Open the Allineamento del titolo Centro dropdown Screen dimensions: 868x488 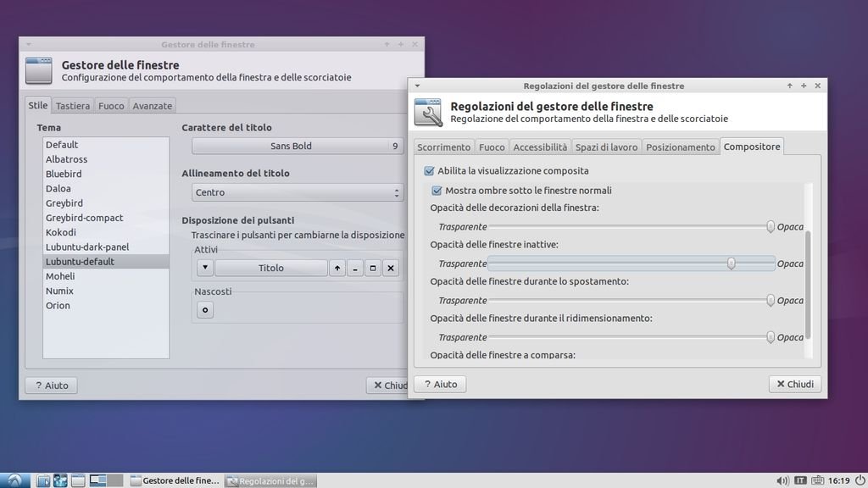click(x=297, y=193)
